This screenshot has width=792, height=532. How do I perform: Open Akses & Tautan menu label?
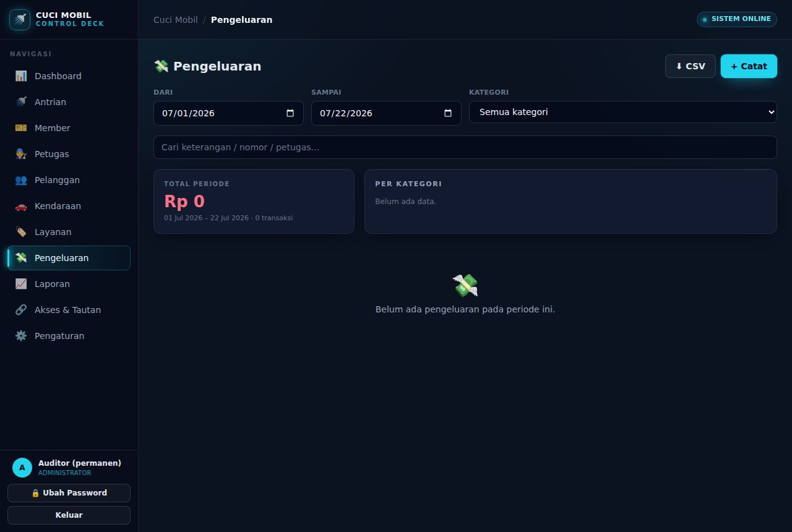point(67,310)
